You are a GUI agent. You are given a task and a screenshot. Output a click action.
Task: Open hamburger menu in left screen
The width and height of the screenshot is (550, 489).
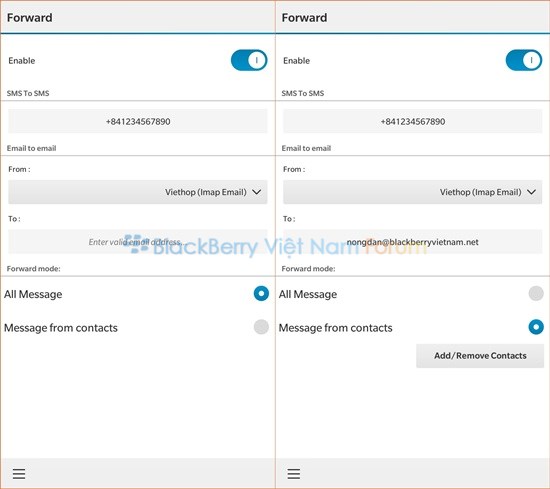[x=19, y=474]
